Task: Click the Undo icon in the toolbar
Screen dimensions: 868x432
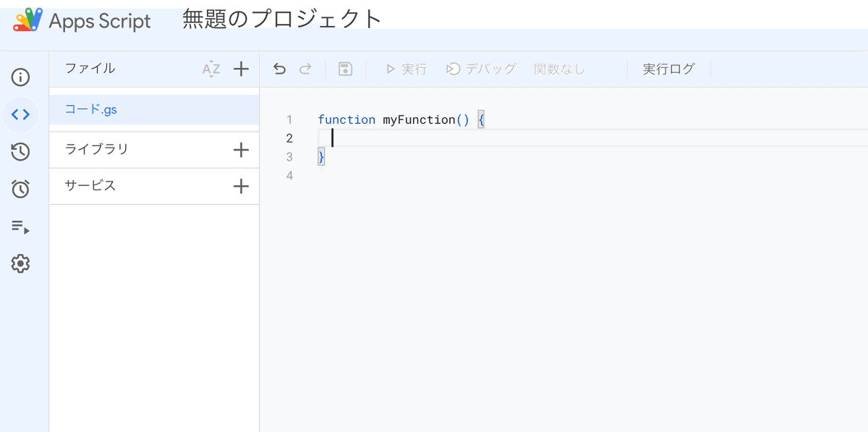Action: coord(279,68)
